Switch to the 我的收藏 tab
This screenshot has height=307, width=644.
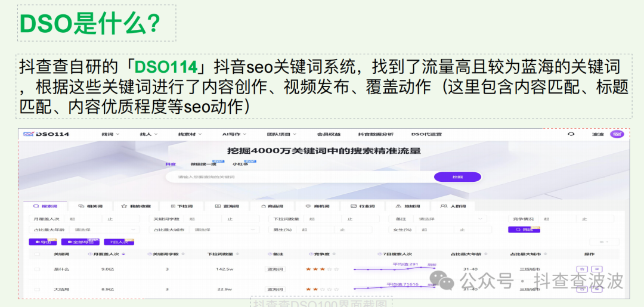coord(135,206)
